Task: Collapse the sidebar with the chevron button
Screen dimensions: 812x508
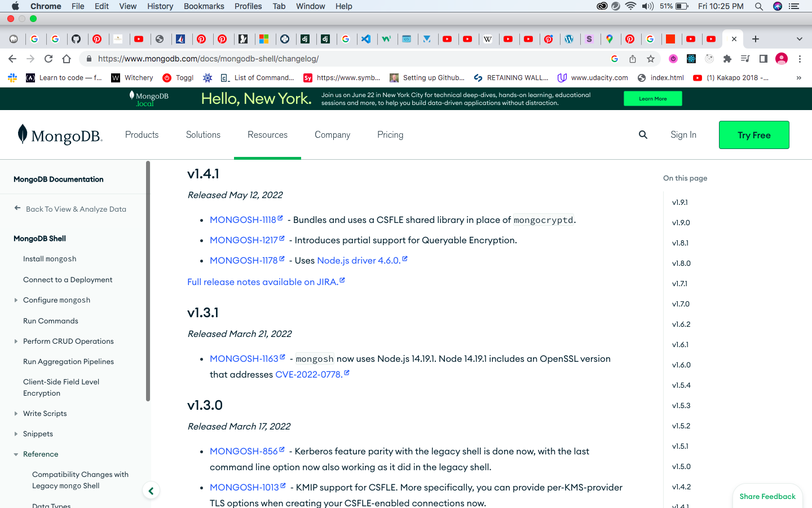Action: (x=151, y=491)
